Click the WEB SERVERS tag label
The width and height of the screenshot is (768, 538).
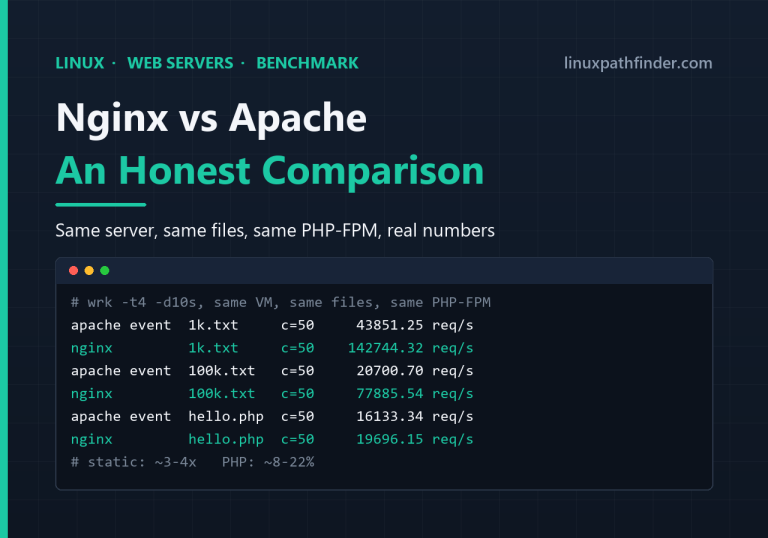click(180, 63)
